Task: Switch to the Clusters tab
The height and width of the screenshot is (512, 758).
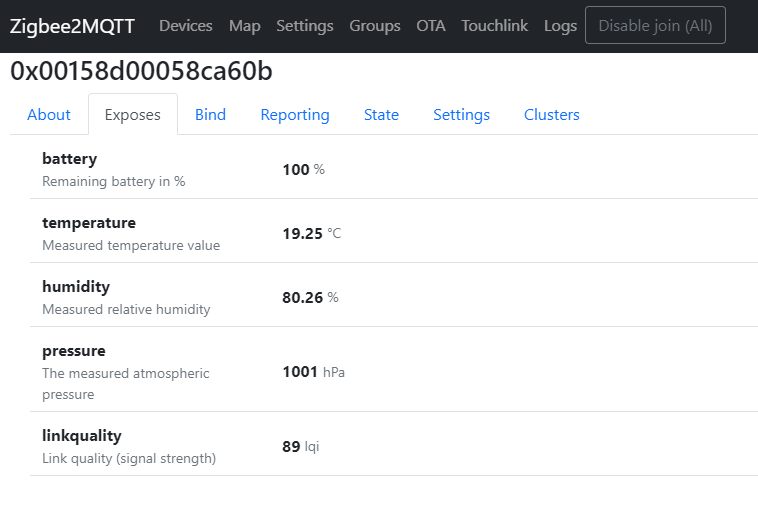Action: click(552, 115)
